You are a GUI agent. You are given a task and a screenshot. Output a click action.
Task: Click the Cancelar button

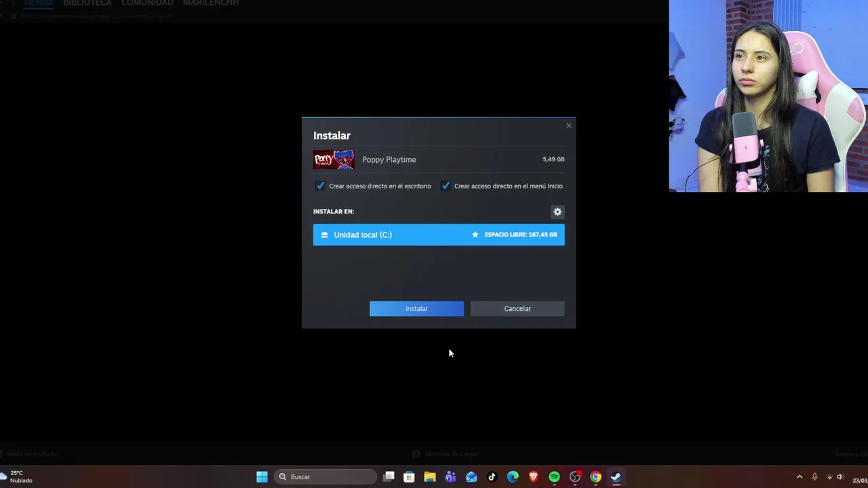(x=517, y=308)
